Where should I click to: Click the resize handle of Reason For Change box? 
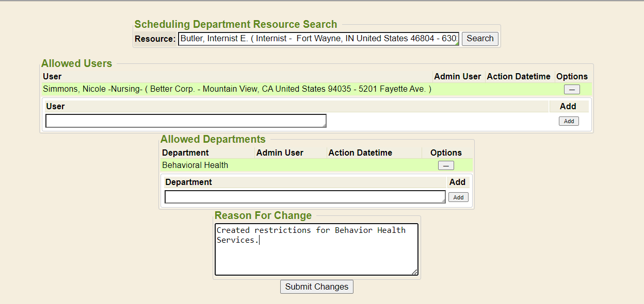(414, 272)
